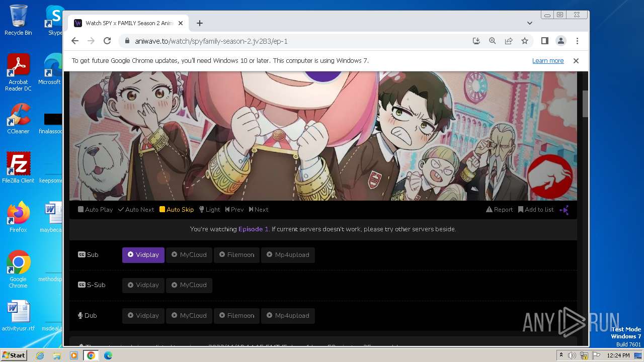Click the taskbar clock showing 12:24 PM
This screenshot has height=362, width=644.
coord(618,355)
